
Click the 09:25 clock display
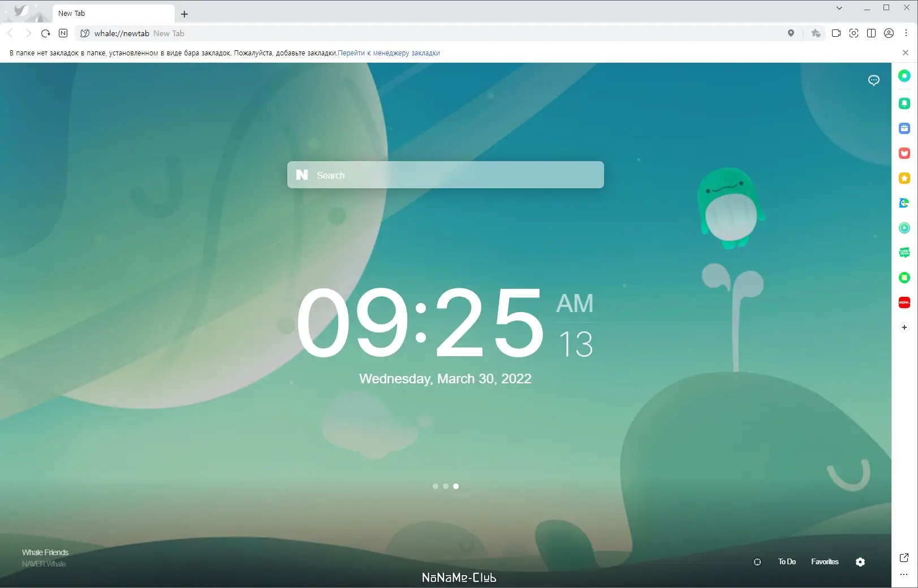tap(420, 323)
